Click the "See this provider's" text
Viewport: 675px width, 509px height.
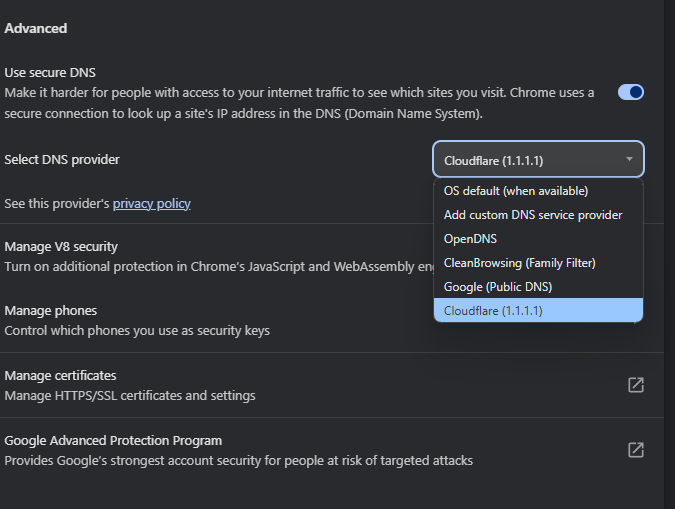coord(57,204)
